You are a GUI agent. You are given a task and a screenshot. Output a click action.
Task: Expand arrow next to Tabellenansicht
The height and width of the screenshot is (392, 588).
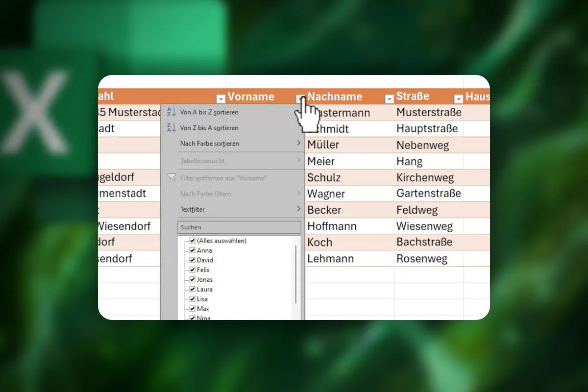coord(298,161)
